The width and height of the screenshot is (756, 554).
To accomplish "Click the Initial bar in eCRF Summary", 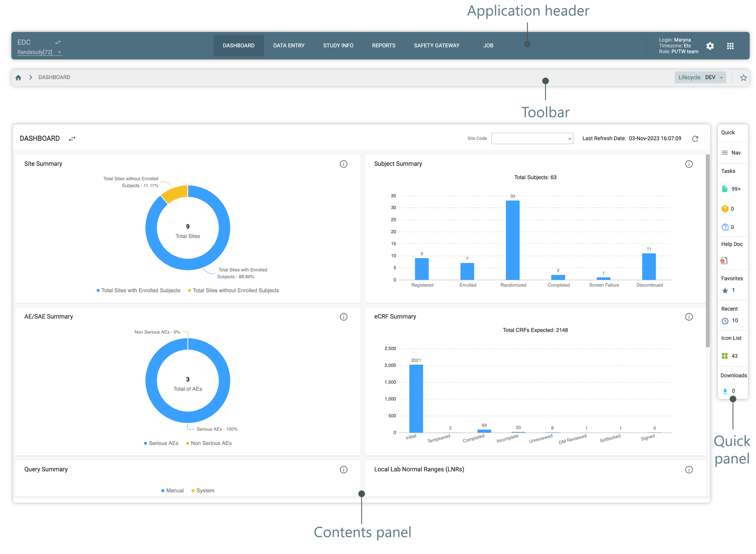I will pyautogui.click(x=416, y=398).
